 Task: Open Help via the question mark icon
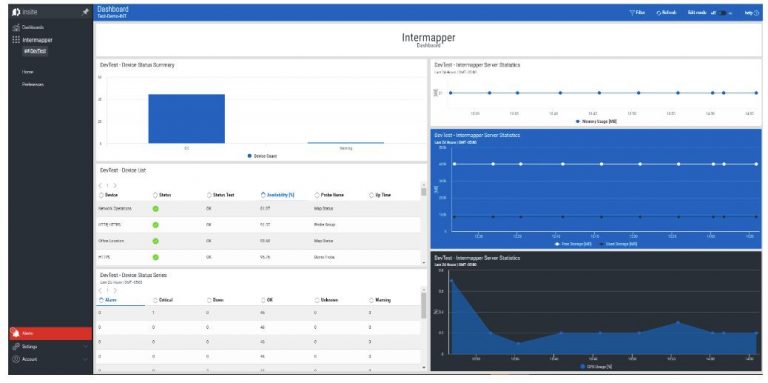coord(756,13)
